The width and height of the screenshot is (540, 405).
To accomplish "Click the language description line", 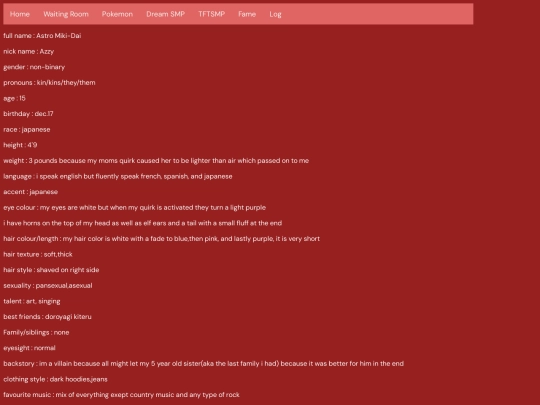I will point(118,176).
